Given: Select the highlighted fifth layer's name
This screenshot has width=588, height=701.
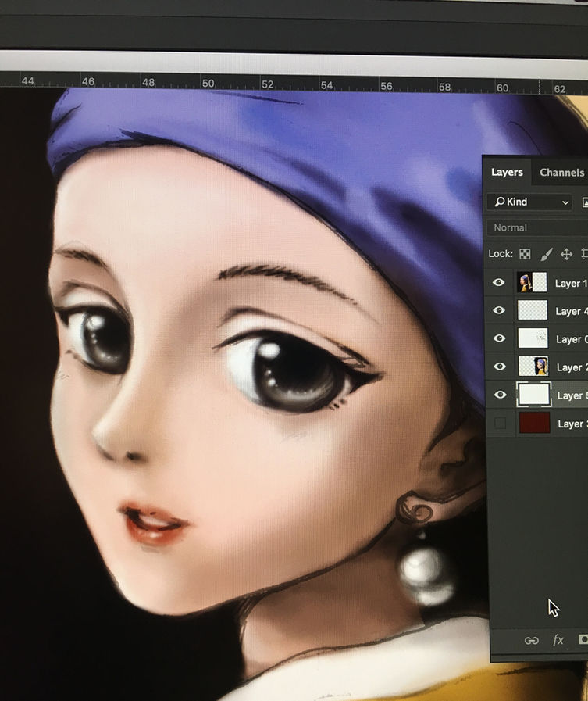Looking at the screenshot, I should [x=573, y=396].
